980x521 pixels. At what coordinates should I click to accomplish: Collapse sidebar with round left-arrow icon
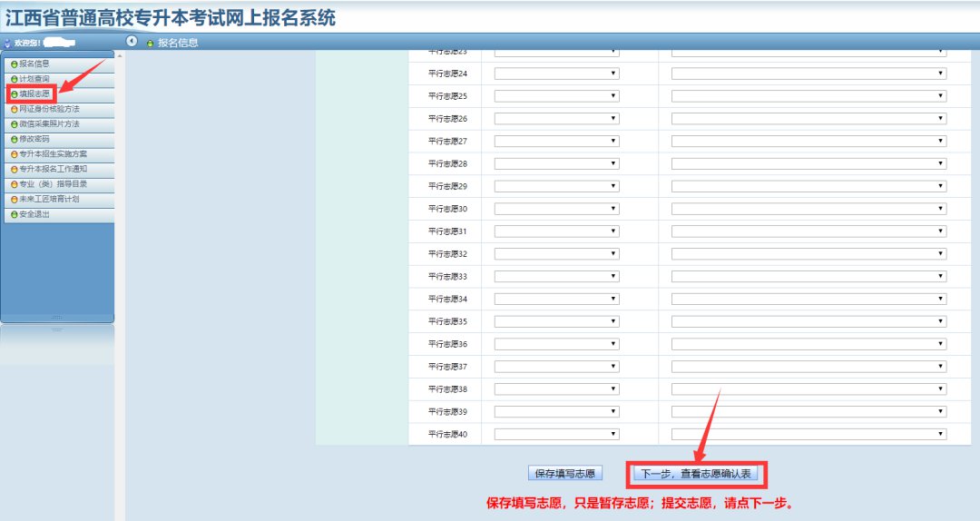pyautogui.click(x=132, y=41)
